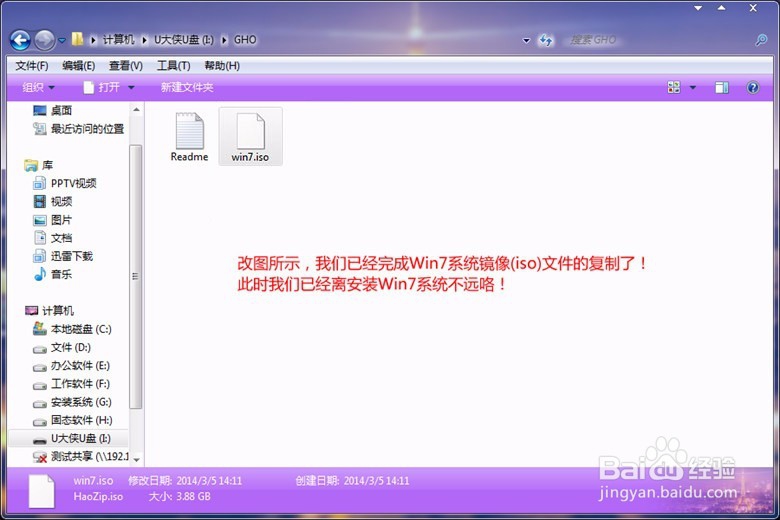780x520 pixels.
Task: Open the 工具(T) menu
Action: pyautogui.click(x=174, y=66)
